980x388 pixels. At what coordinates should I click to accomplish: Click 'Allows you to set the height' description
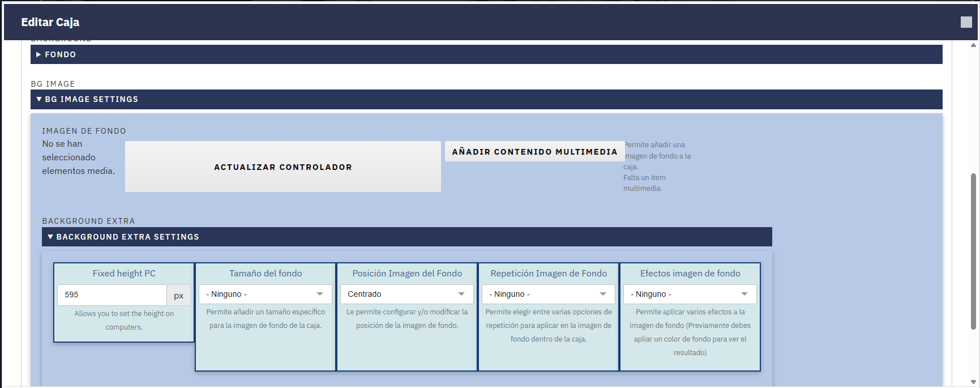124,320
